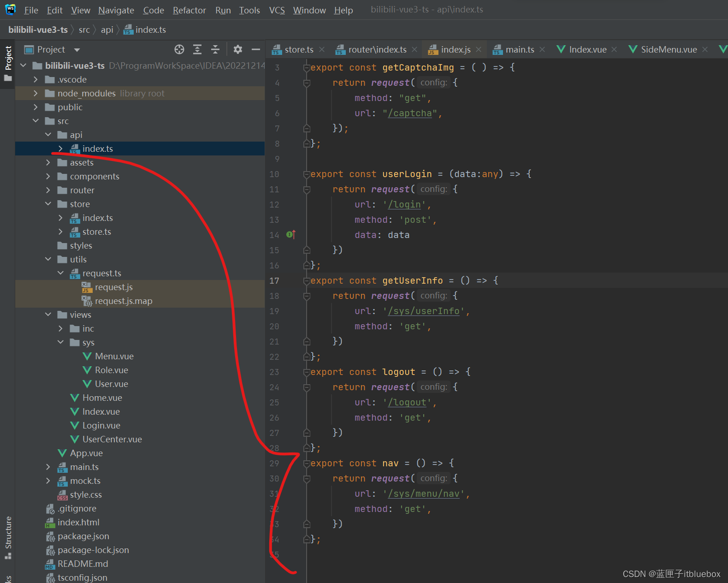Collapse the views folder
728x583 pixels.
(48, 315)
